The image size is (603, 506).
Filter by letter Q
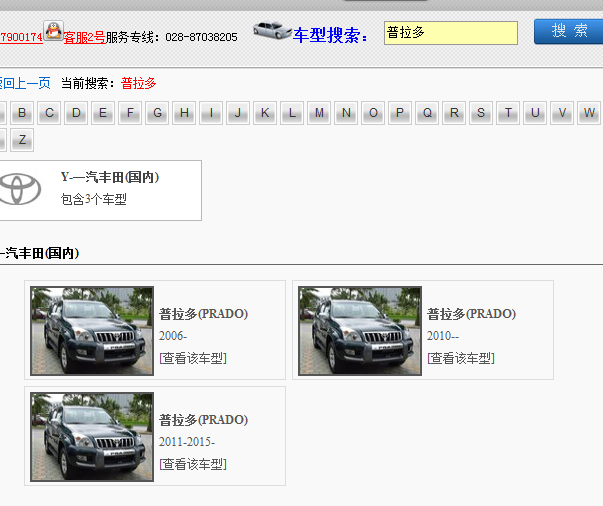(x=427, y=113)
